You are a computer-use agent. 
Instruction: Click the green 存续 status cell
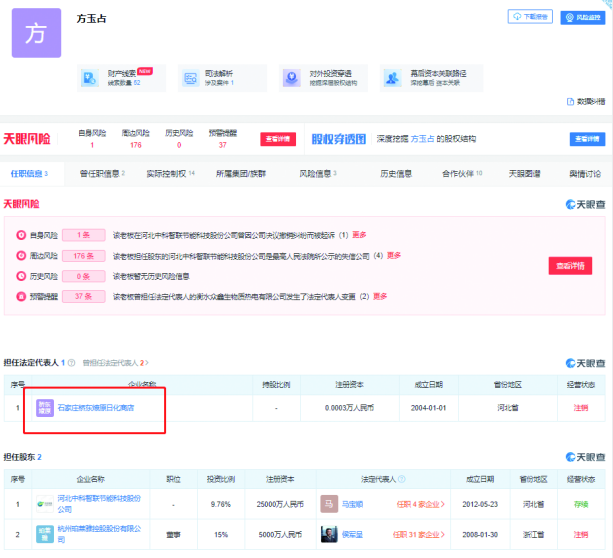pyautogui.click(x=581, y=504)
